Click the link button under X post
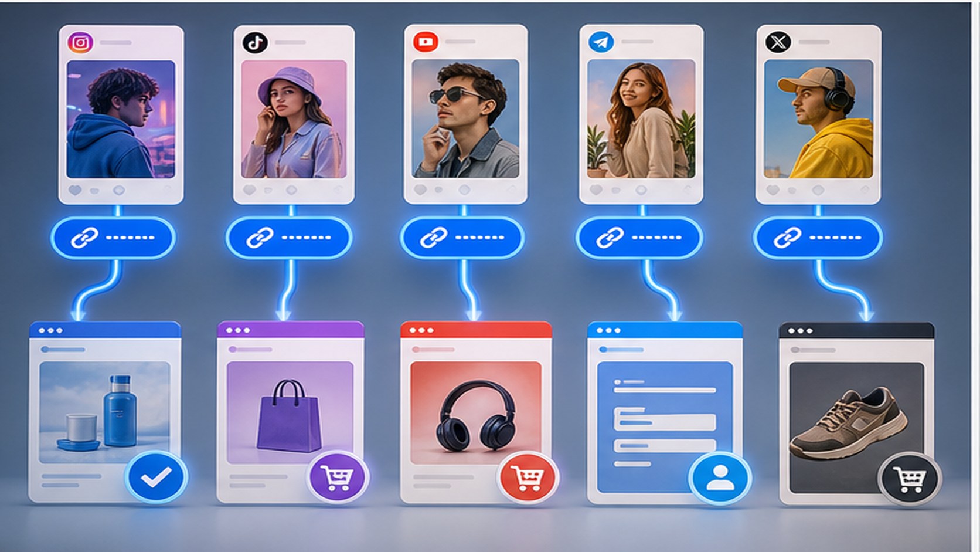The height and width of the screenshot is (552, 980). (x=817, y=238)
